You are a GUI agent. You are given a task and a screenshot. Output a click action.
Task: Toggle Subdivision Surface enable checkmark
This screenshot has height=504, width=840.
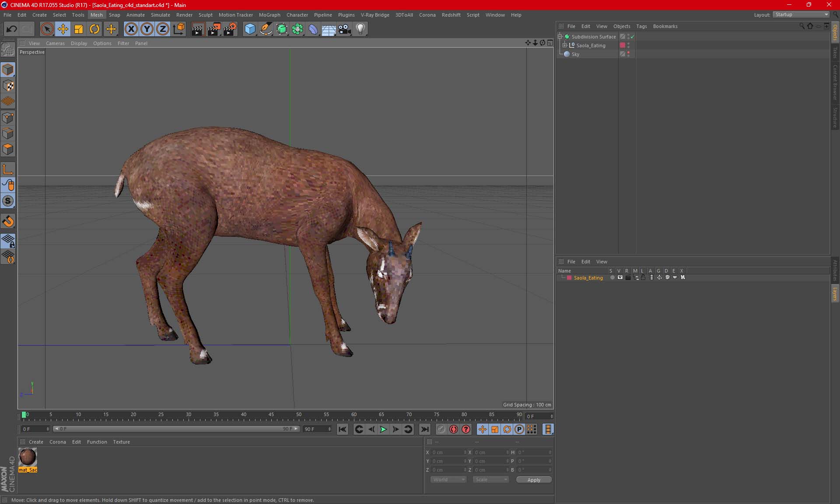click(x=633, y=37)
